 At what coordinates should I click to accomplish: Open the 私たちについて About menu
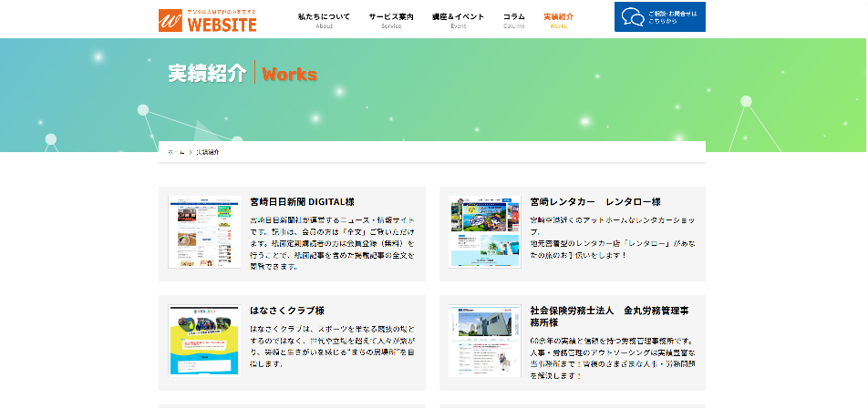(x=324, y=20)
